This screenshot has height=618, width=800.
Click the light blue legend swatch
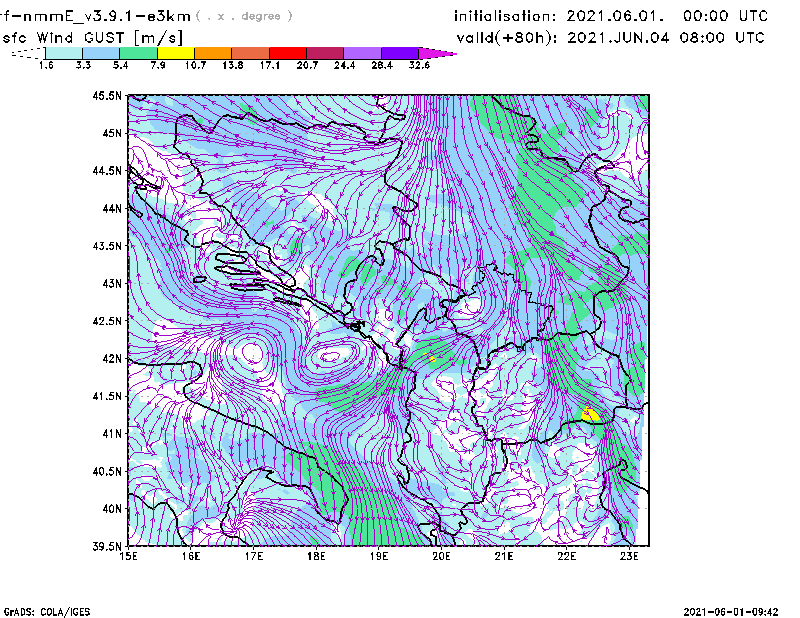click(x=101, y=53)
